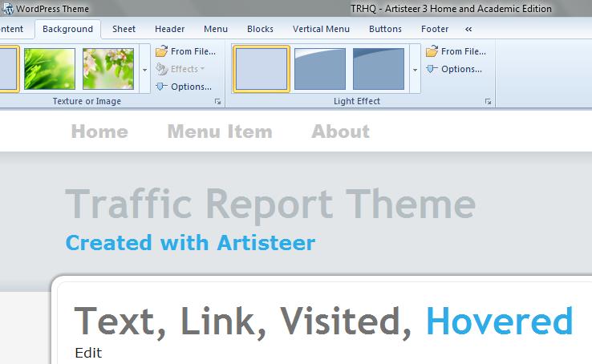Switch to the Buttons tab
592x364 pixels.
pyautogui.click(x=385, y=29)
